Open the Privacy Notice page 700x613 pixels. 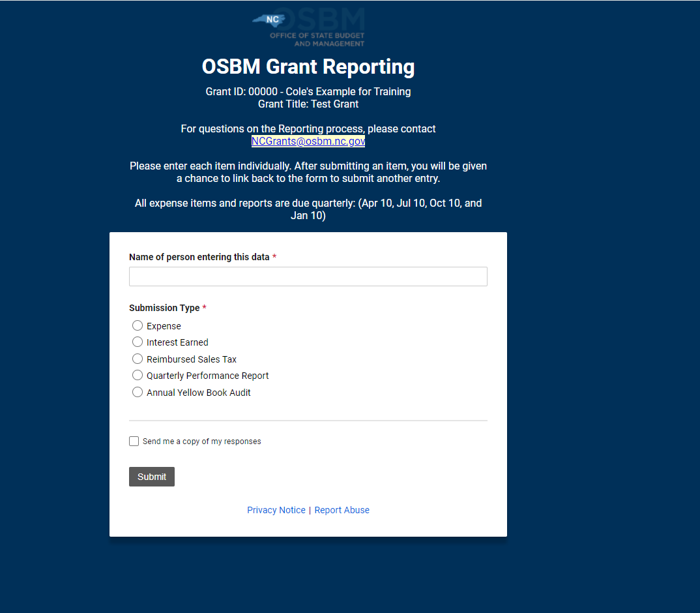coord(276,510)
